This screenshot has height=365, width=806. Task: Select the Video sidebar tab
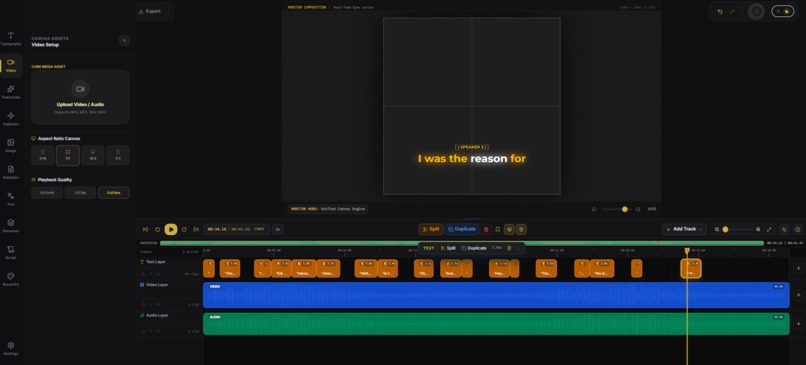11,65
